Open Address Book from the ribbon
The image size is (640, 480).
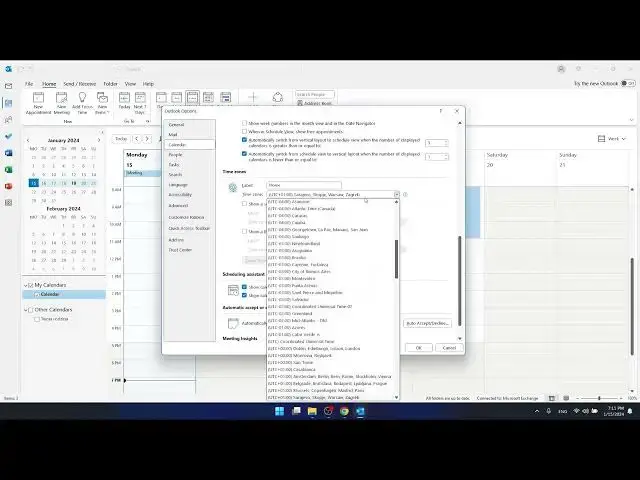[x=314, y=103]
